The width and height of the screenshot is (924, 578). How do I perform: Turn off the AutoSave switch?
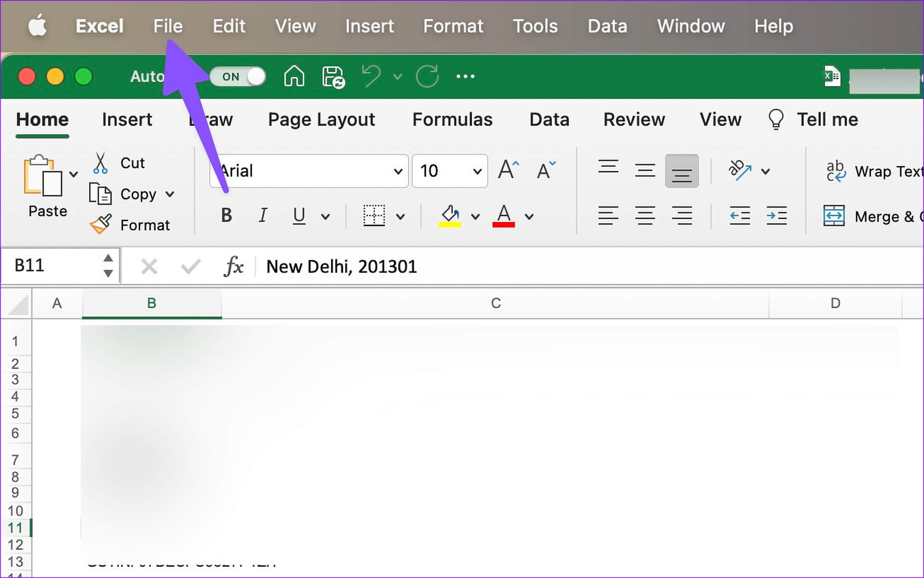click(x=238, y=76)
